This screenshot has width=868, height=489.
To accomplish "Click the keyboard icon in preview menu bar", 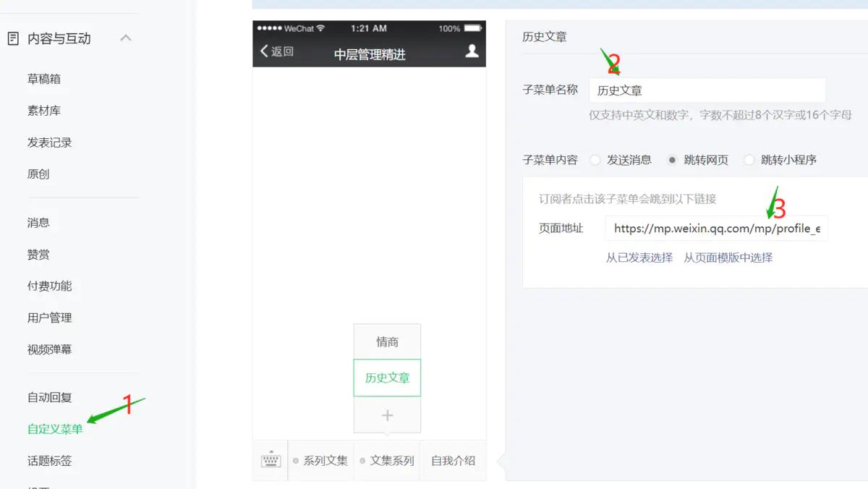I will pos(271,459).
